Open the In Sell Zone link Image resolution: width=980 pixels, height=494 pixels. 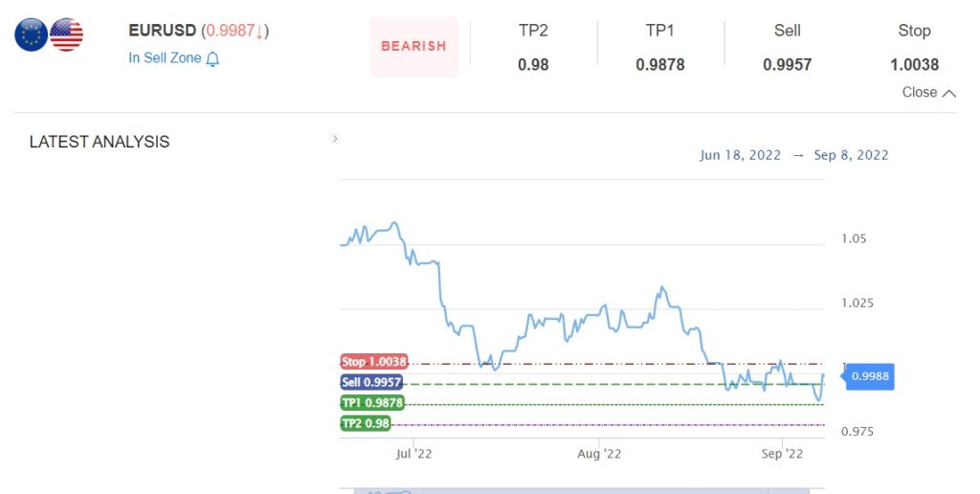[x=165, y=58]
